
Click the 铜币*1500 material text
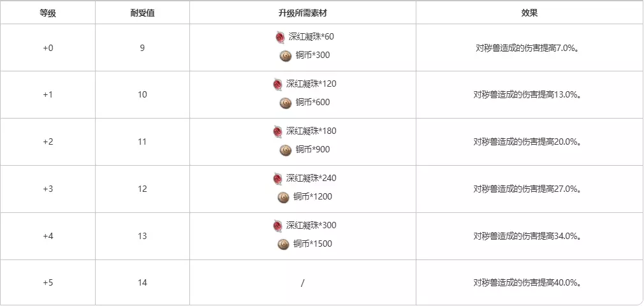click(x=313, y=244)
